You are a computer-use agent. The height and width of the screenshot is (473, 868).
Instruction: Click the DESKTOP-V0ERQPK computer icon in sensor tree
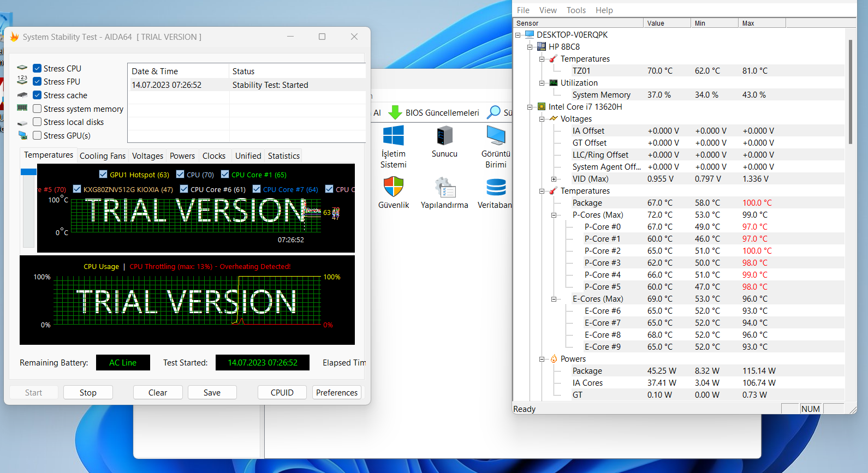tap(530, 34)
